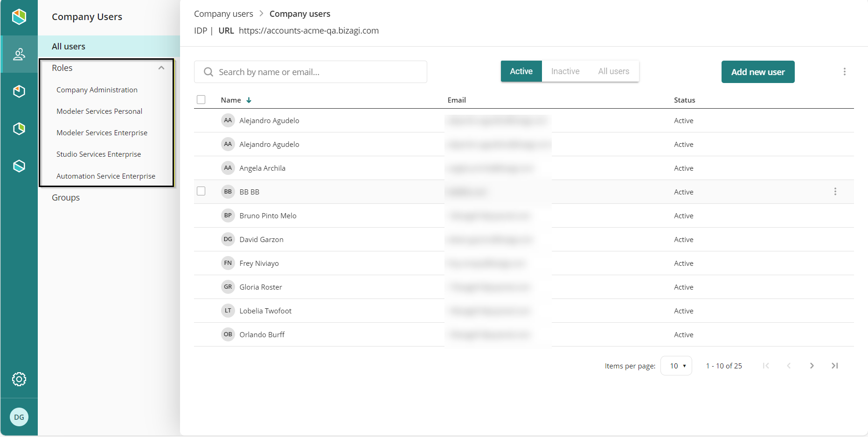Image resolution: width=868 pixels, height=437 pixels.
Task: Jump to the last page
Action: [835, 366]
